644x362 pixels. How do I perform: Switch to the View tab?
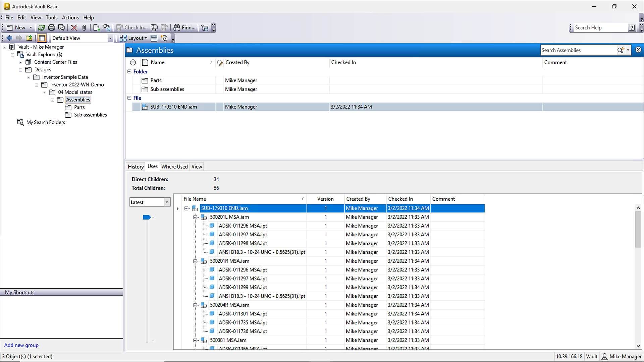(x=197, y=167)
